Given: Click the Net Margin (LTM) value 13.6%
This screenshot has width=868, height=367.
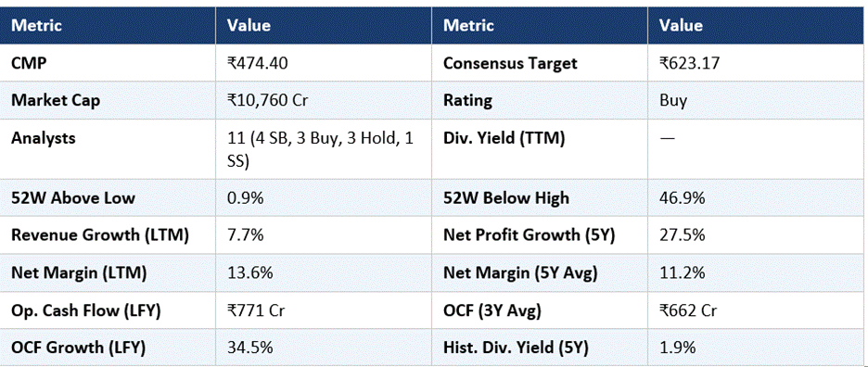Looking at the screenshot, I should coord(249,272).
